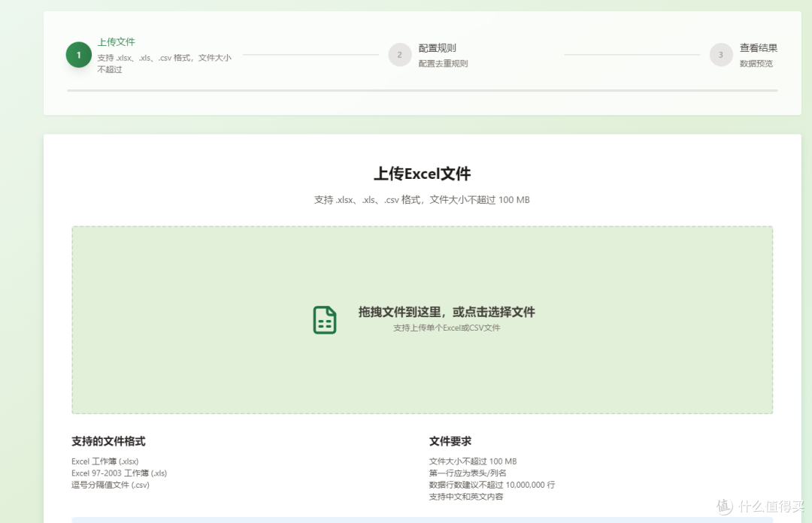Select the 配置规则 step label

[x=437, y=48]
